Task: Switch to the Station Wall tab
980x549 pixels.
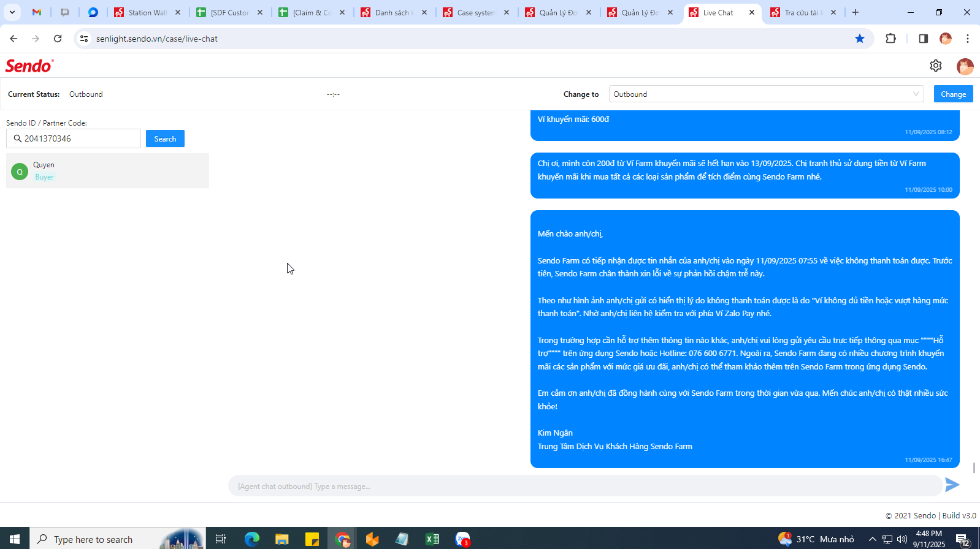Action: click(147, 12)
